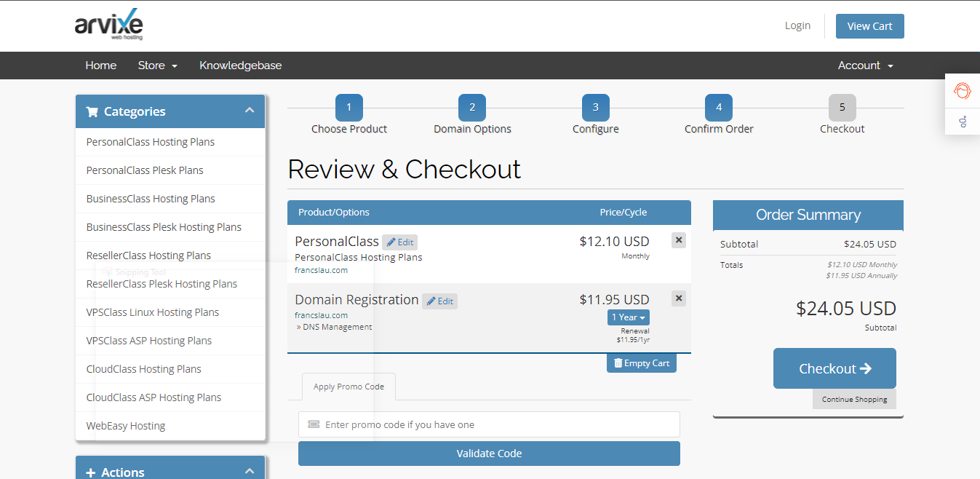Open the Account dropdown menu
Image resolution: width=980 pixels, height=479 pixels.
coord(866,66)
